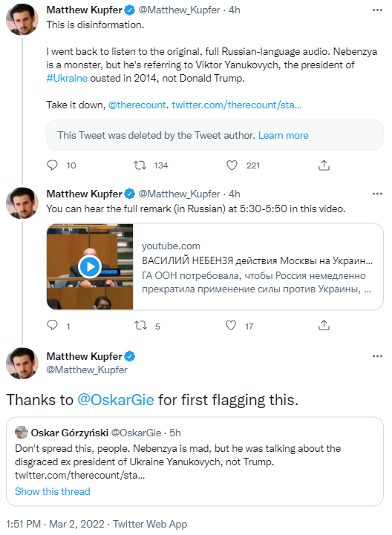The image size is (392, 535).
Task: Reply to the YouTube video tweet
Action: (x=52, y=325)
